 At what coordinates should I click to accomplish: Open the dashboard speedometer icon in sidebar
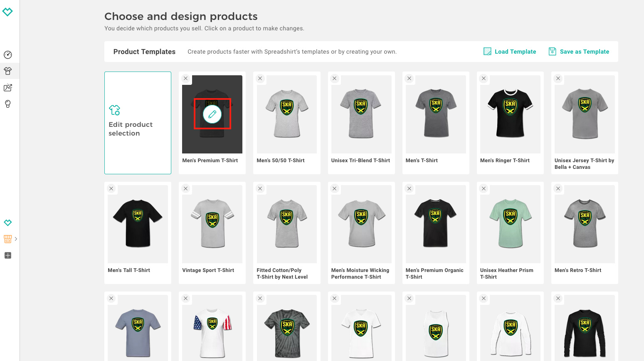(x=8, y=55)
